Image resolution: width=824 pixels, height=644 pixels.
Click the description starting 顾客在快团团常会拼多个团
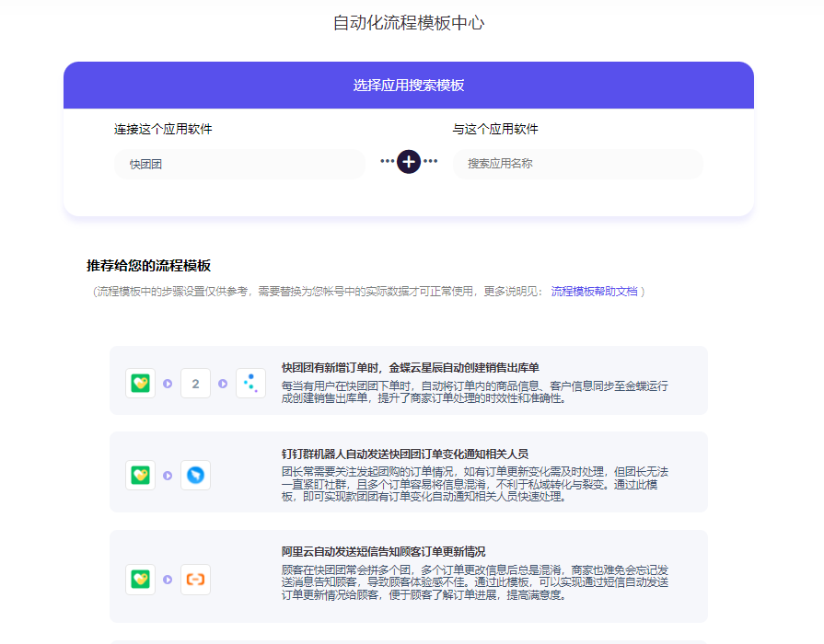(474, 582)
